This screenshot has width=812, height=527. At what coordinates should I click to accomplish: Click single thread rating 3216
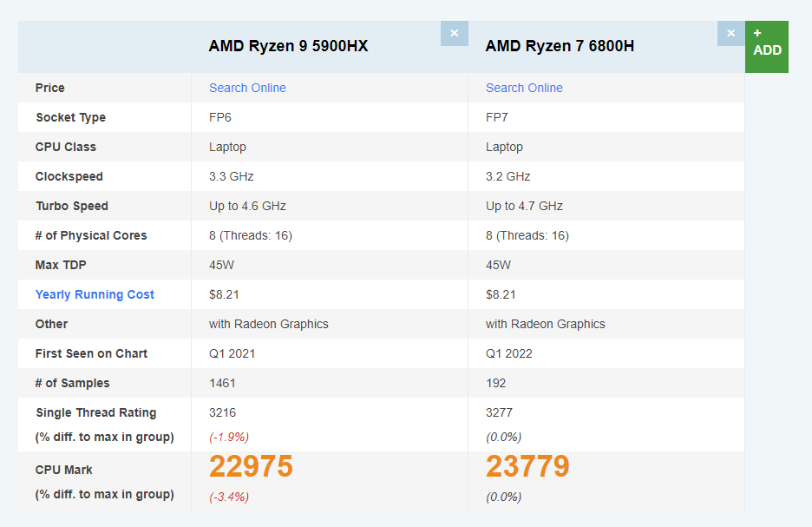(x=223, y=412)
